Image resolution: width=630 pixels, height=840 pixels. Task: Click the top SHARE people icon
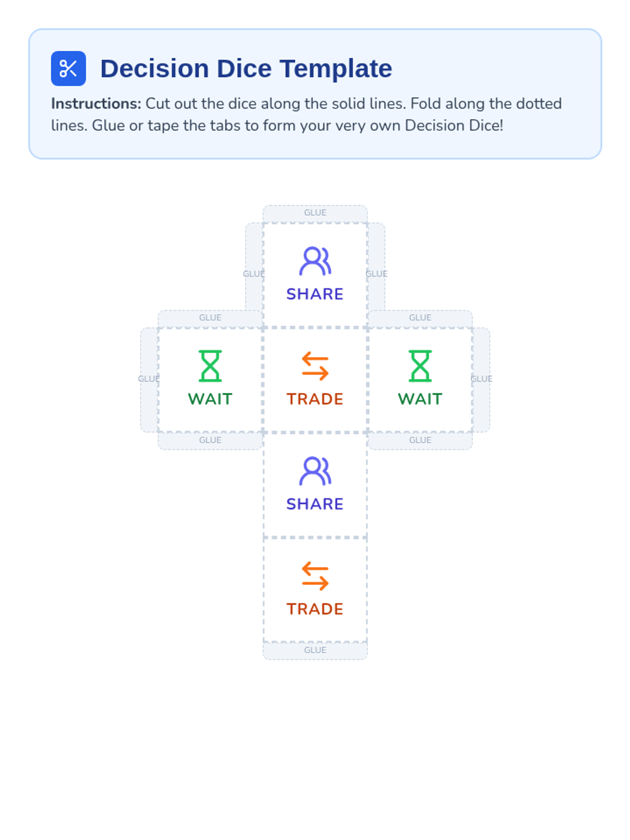315,261
